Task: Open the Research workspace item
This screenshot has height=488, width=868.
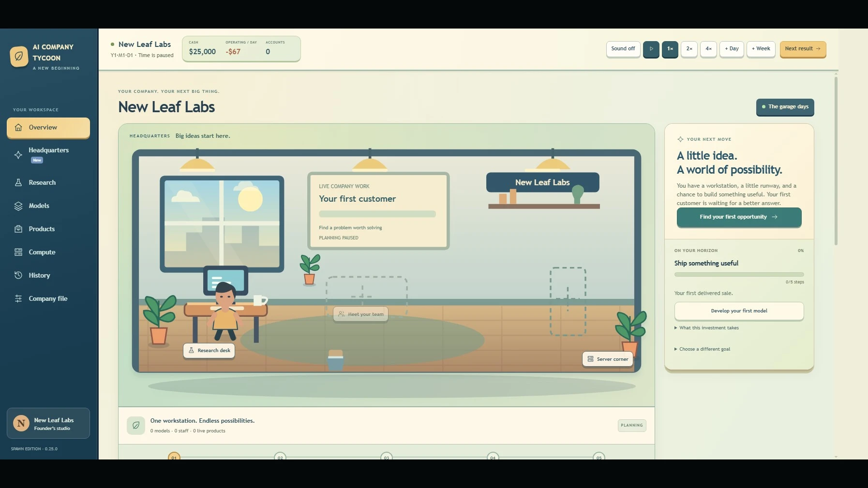Action: point(48,183)
